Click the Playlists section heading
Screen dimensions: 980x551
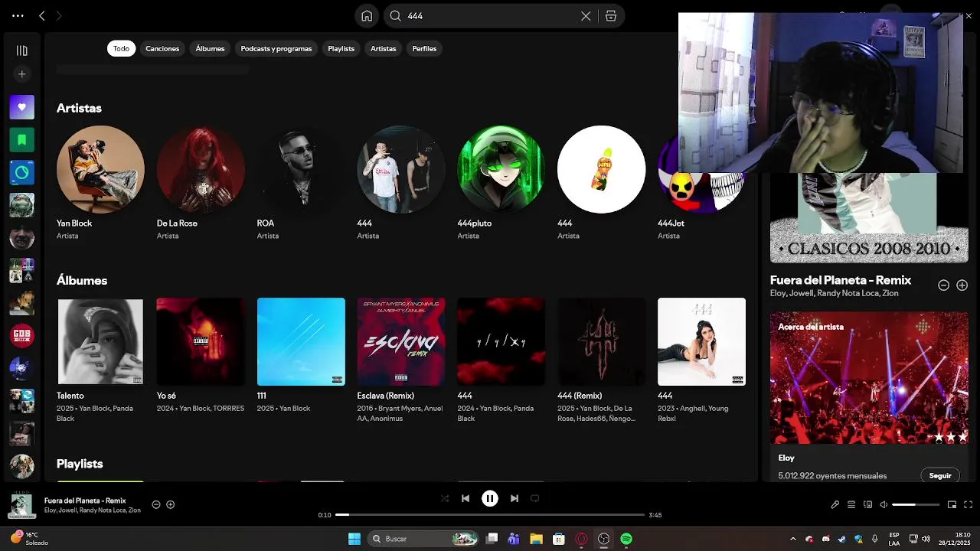click(80, 464)
